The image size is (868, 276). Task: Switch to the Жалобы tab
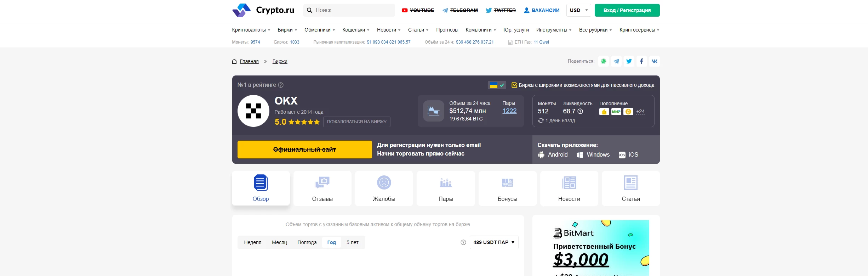point(384,188)
